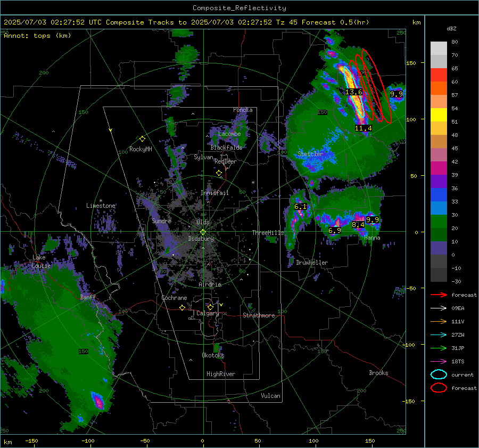Click the RockyMH label
Screen dimensions: 479x448
tap(141, 149)
